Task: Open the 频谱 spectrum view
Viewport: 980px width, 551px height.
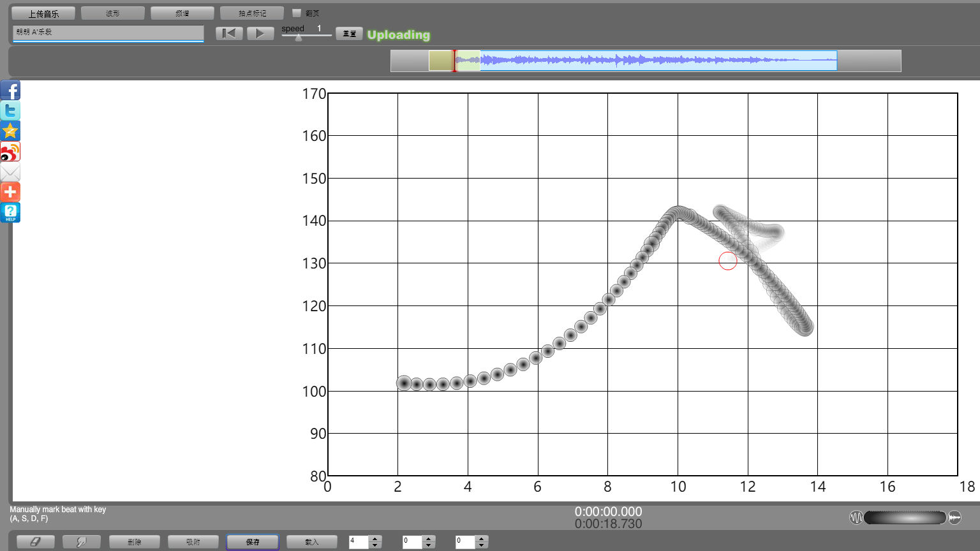Action: (182, 13)
